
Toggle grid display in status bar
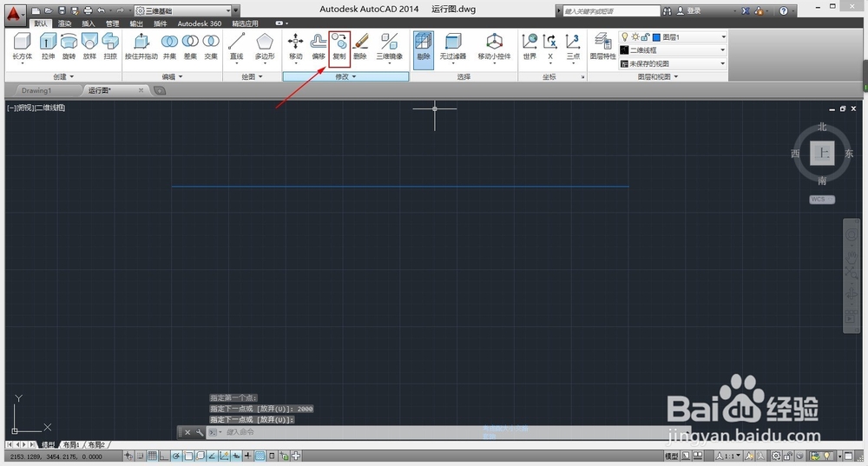pos(152,456)
